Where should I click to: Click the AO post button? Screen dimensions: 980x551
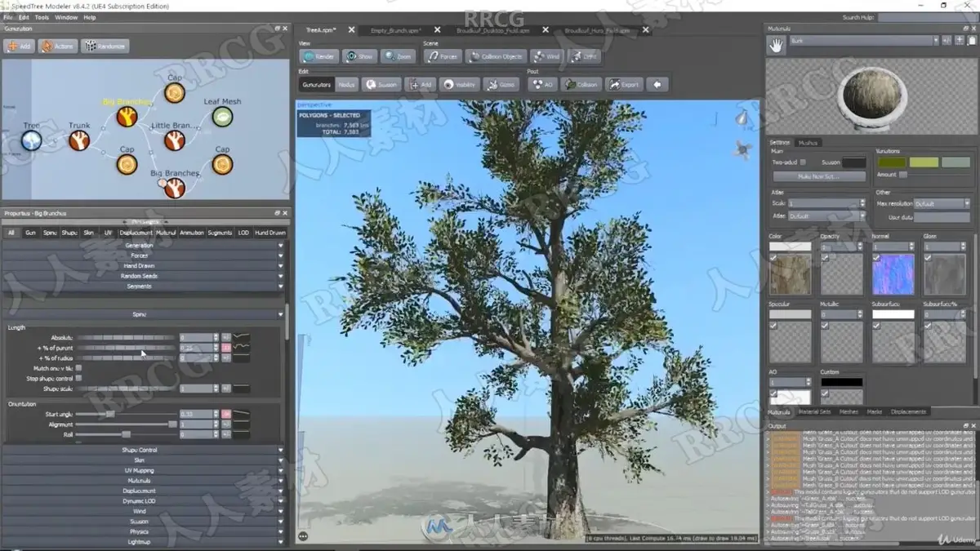pyautogui.click(x=542, y=84)
